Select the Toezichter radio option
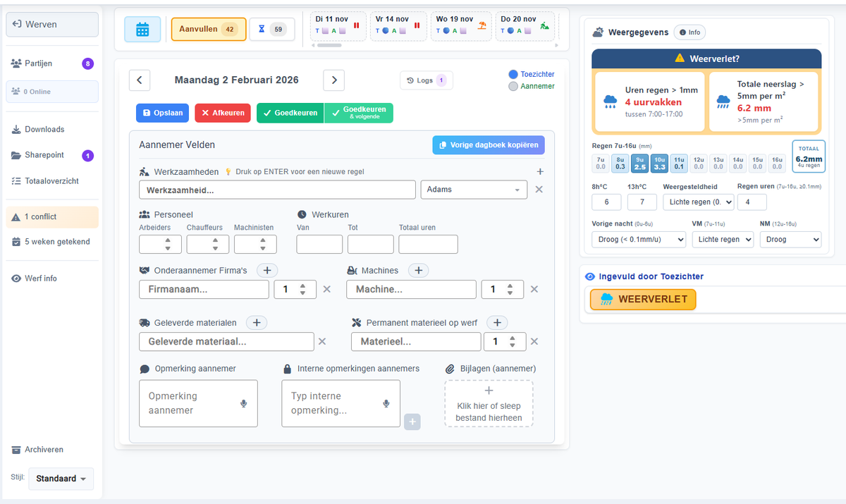 (x=513, y=74)
